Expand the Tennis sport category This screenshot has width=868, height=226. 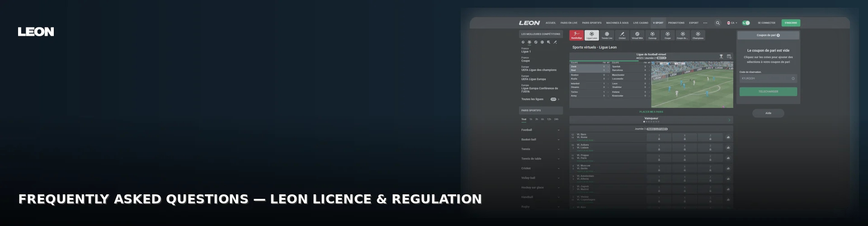541,149
